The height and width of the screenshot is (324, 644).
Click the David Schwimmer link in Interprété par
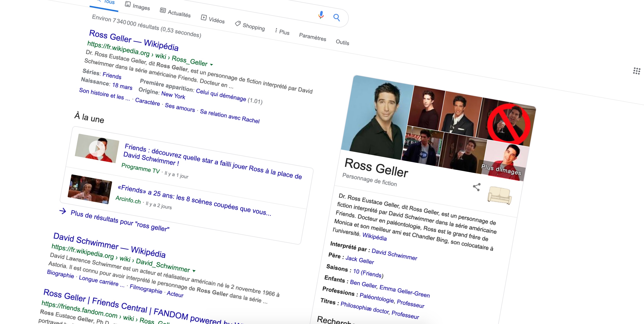click(x=394, y=254)
